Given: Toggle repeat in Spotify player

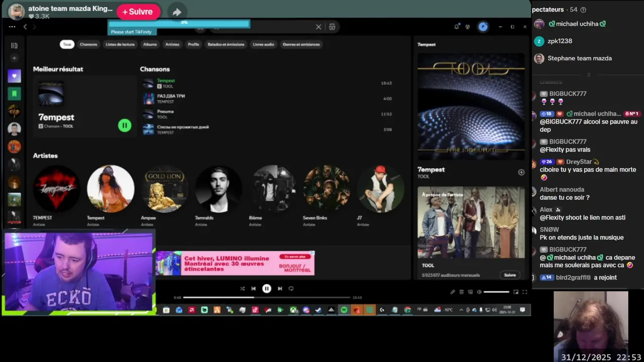Looking at the screenshot, I should coord(291,289).
